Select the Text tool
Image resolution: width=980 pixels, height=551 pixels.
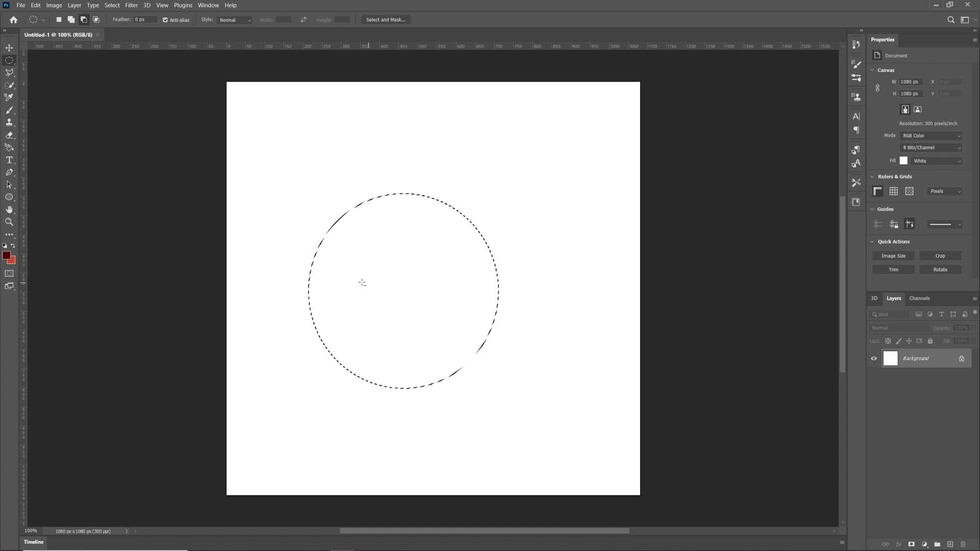click(9, 160)
